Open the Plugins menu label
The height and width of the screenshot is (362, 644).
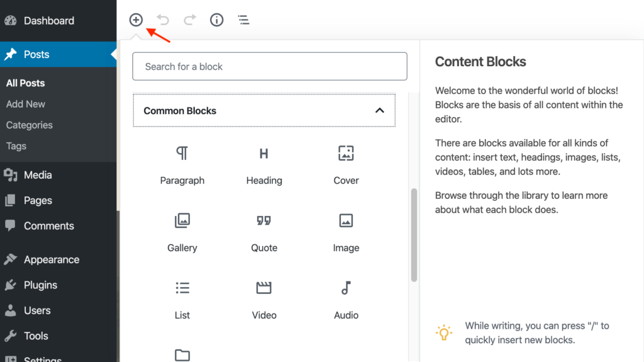pyautogui.click(x=40, y=285)
